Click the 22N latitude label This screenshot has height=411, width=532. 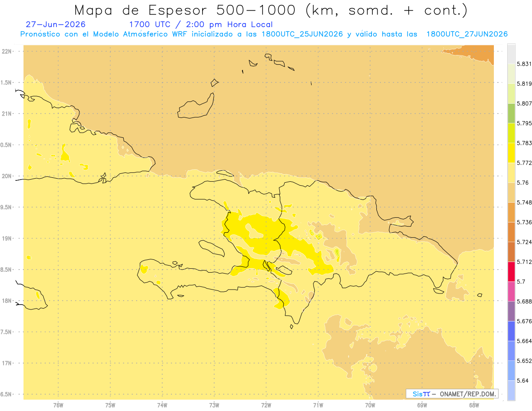(7, 51)
